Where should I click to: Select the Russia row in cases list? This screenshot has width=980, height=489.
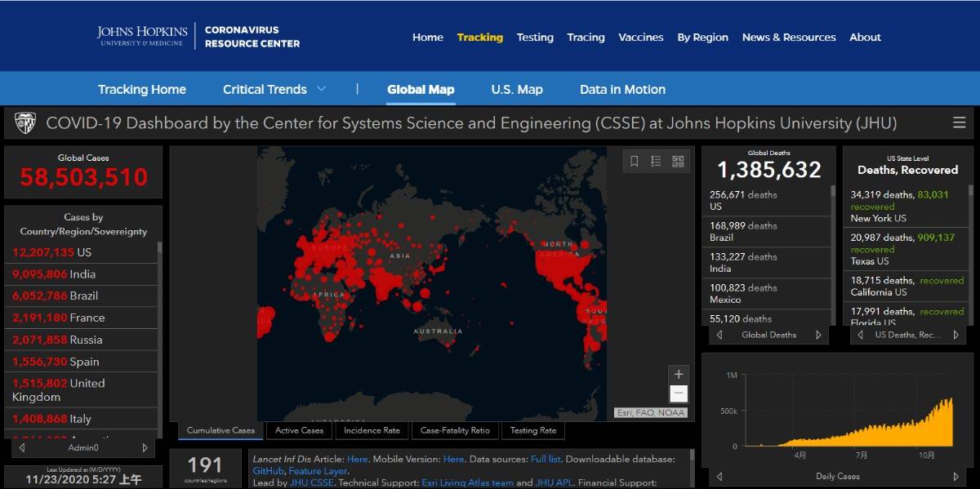tap(82, 340)
